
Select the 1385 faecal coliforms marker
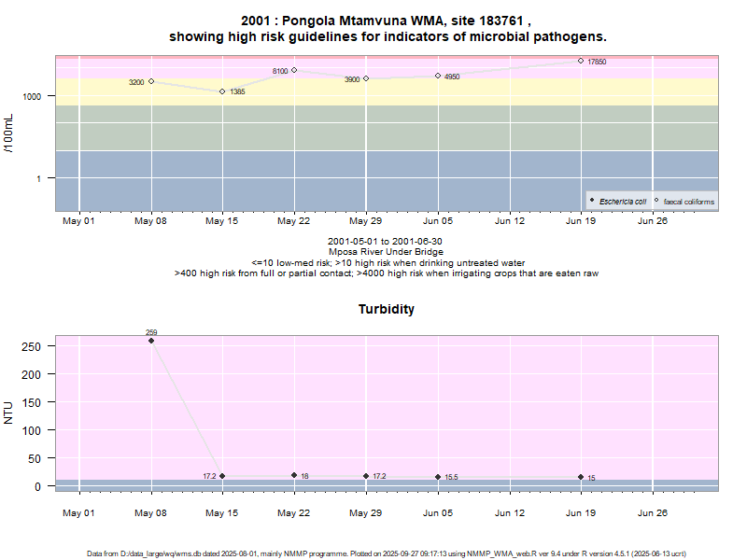click(x=222, y=91)
